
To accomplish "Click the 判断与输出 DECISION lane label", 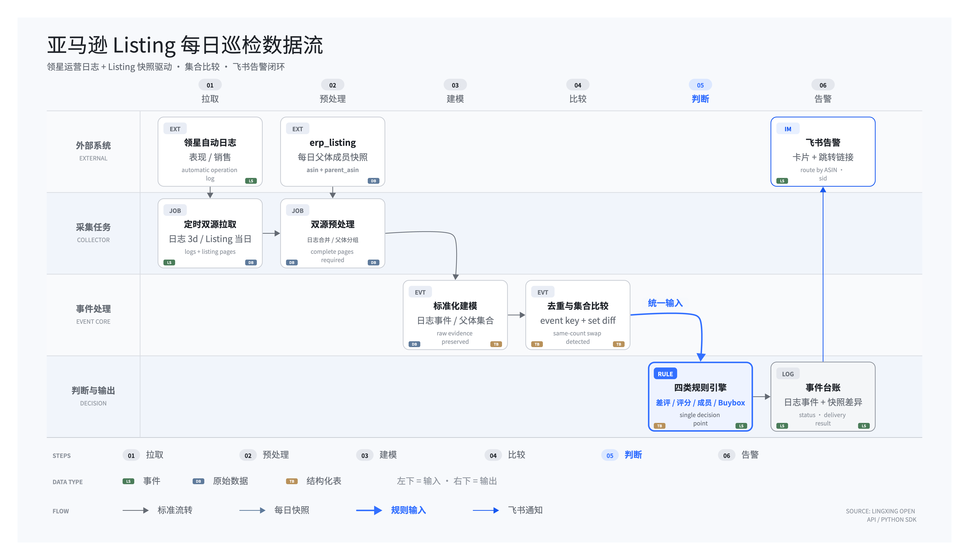I will tap(93, 396).
